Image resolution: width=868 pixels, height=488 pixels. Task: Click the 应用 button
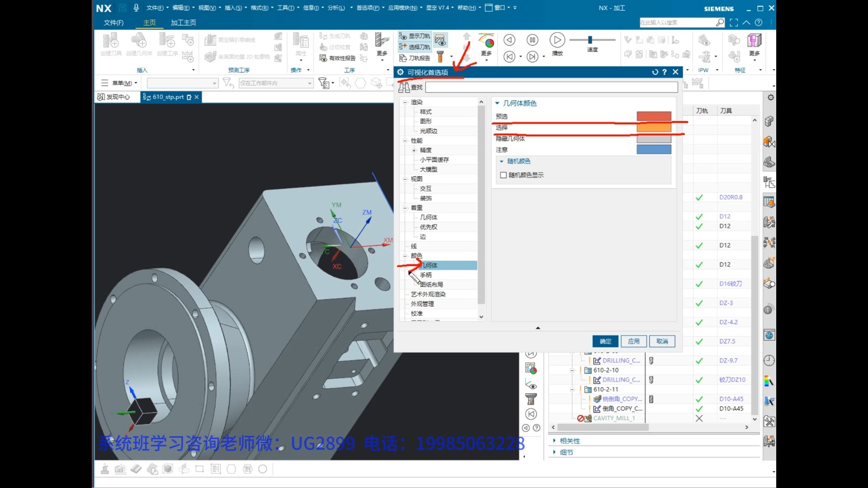coord(633,342)
